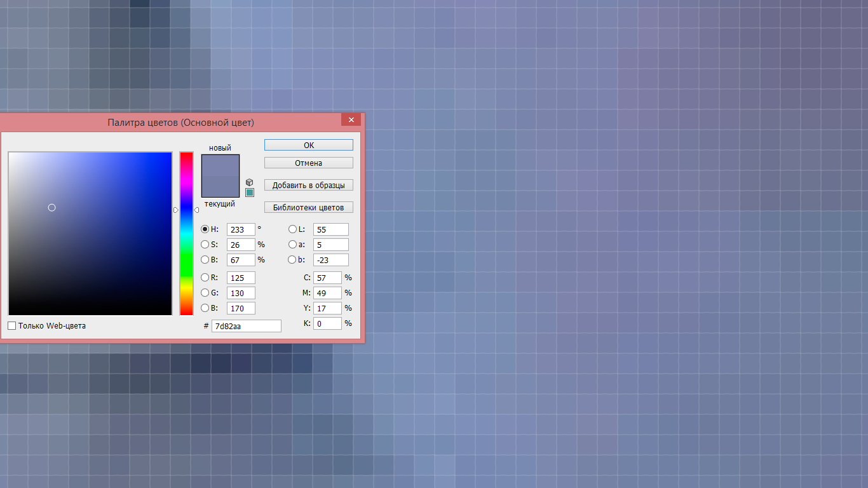This screenshot has height=488, width=868.
Task: Close the Палитра цветов dialog
Action: (x=351, y=119)
